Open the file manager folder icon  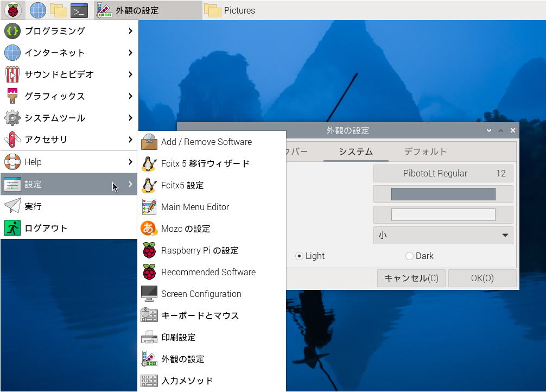(58, 10)
